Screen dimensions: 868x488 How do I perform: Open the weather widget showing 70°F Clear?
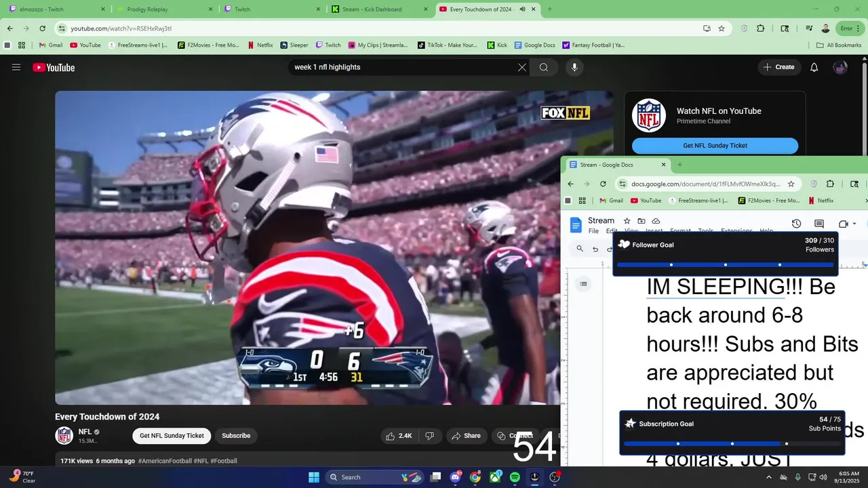pyautogui.click(x=22, y=476)
